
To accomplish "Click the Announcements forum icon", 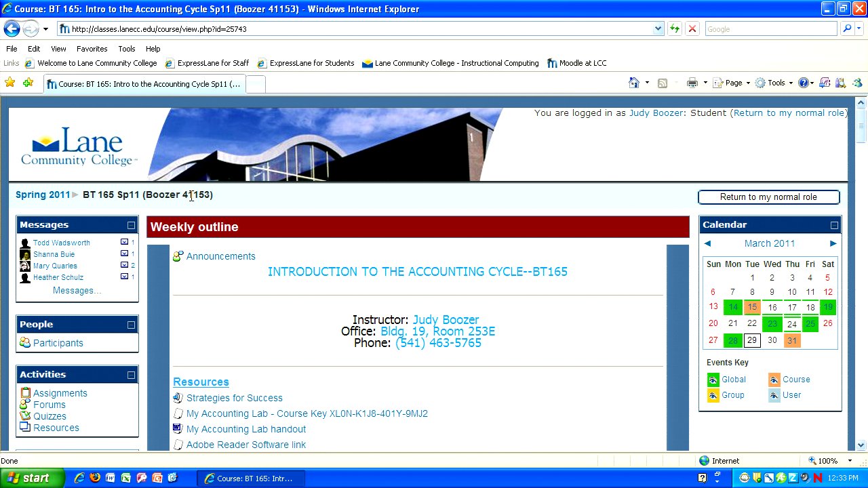I will [x=178, y=256].
